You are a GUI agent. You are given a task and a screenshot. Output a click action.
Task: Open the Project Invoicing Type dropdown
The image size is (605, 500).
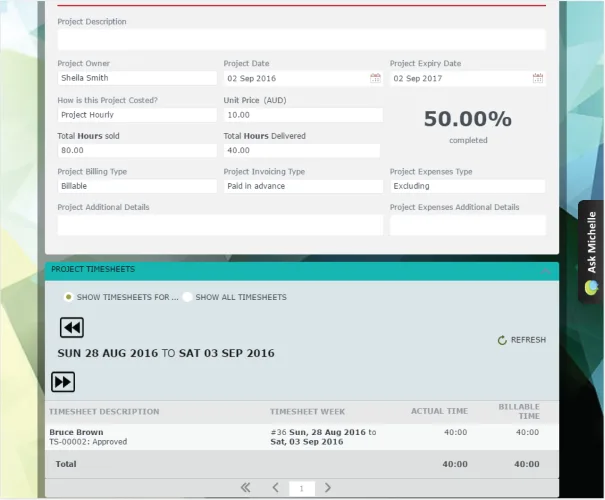coord(303,186)
